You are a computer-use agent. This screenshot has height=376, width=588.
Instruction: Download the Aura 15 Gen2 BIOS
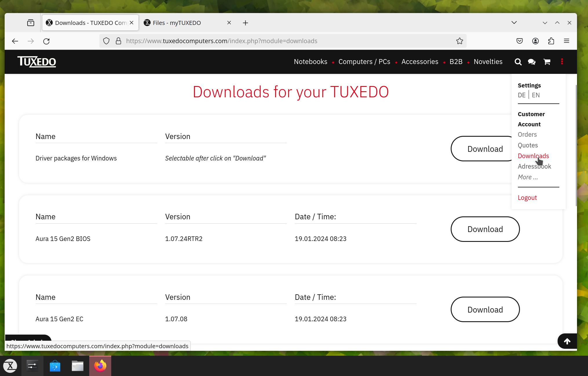(x=485, y=229)
